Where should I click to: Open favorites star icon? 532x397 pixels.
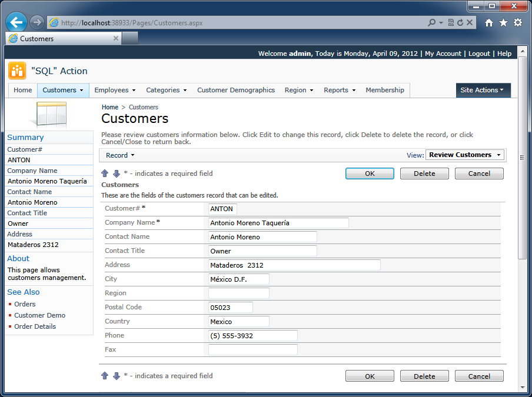504,23
